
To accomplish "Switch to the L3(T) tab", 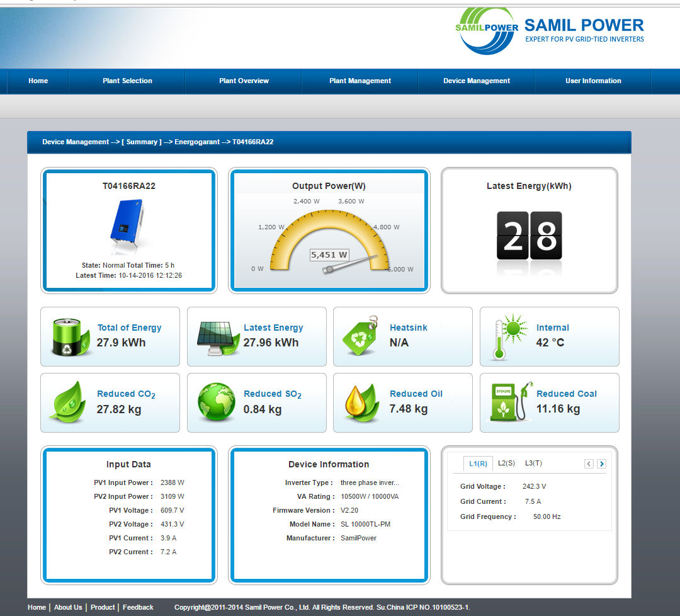I will click(533, 464).
